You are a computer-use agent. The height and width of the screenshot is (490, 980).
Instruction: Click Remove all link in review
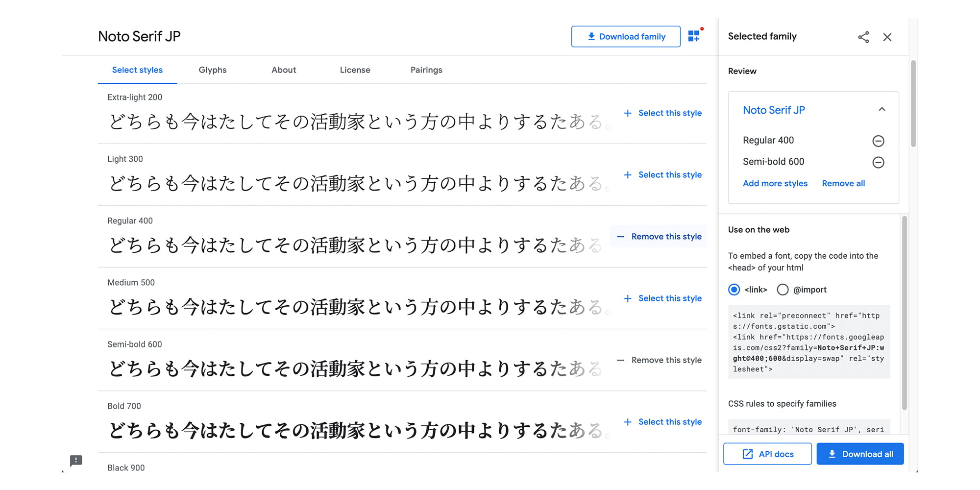[843, 183]
